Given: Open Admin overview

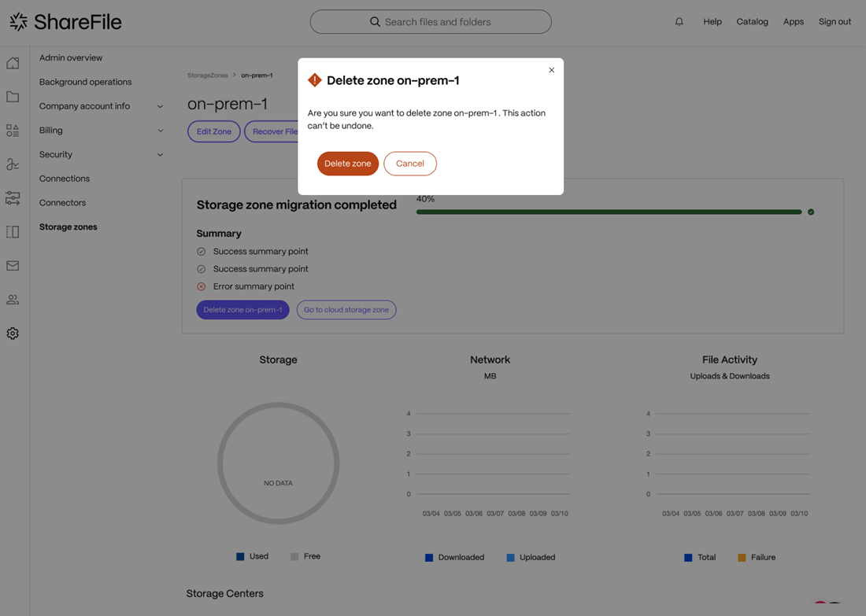Looking at the screenshot, I should click(71, 57).
